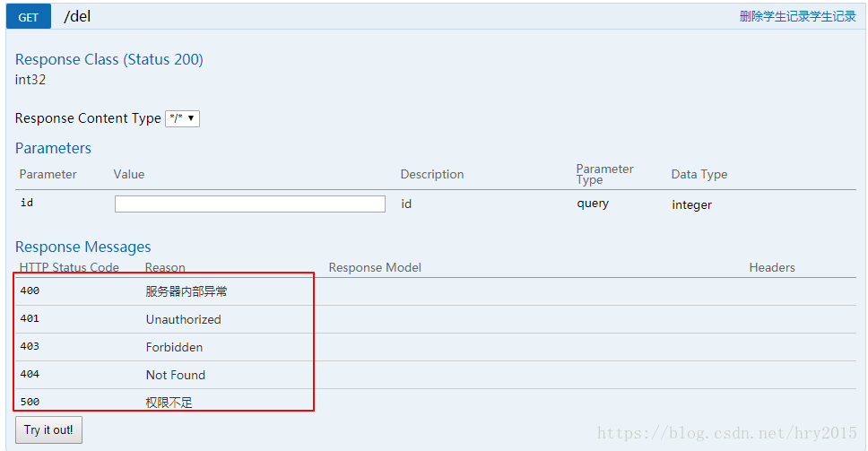868x451 pixels.
Task: Click the Response Model column header
Action: pos(375,267)
